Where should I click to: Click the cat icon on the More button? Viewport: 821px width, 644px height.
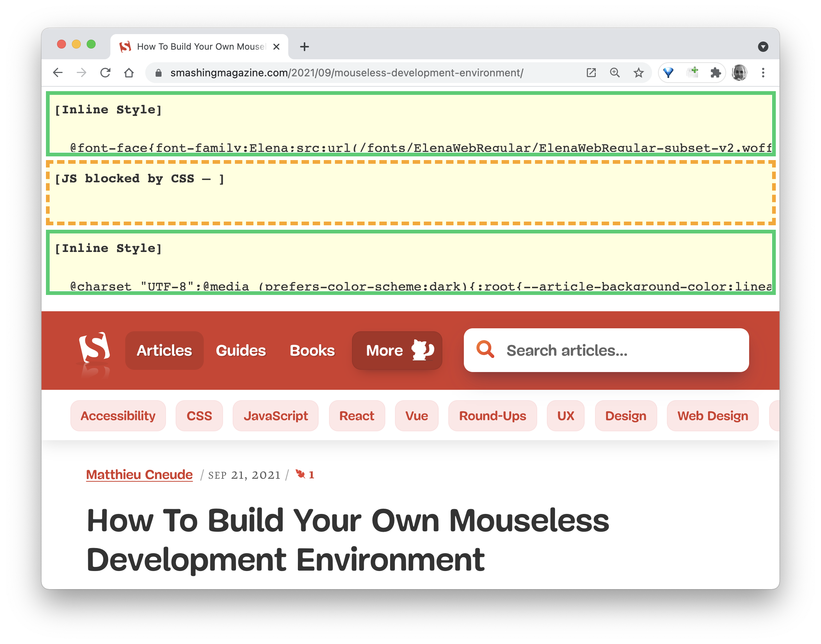[422, 350]
